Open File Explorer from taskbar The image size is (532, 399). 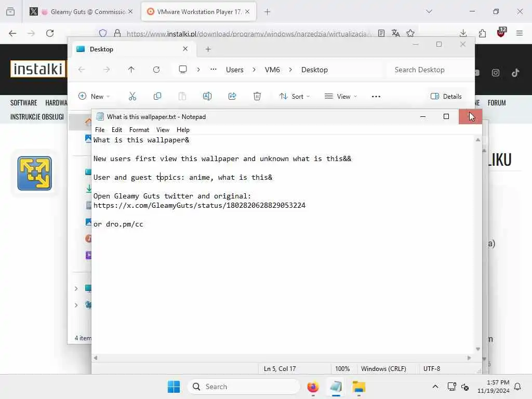tap(358, 387)
